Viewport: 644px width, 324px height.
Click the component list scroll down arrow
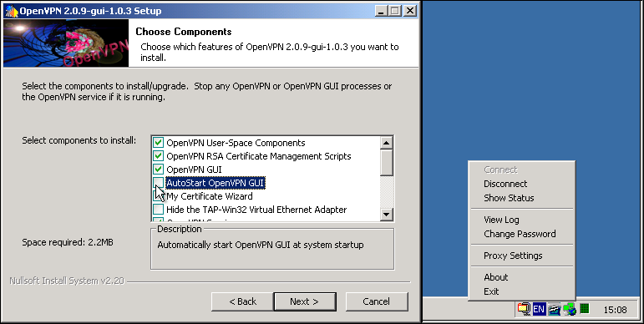tap(387, 214)
